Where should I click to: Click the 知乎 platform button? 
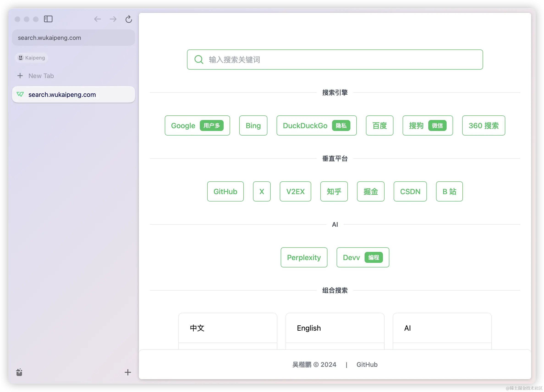pyautogui.click(x=334, y=191)
